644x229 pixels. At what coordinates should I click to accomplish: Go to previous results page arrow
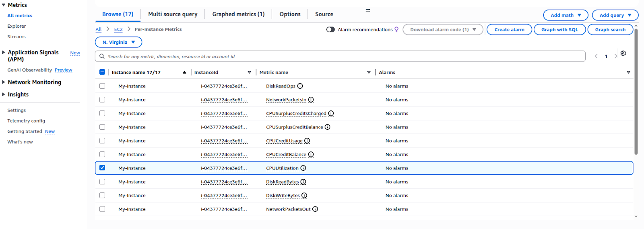point(596,56)
